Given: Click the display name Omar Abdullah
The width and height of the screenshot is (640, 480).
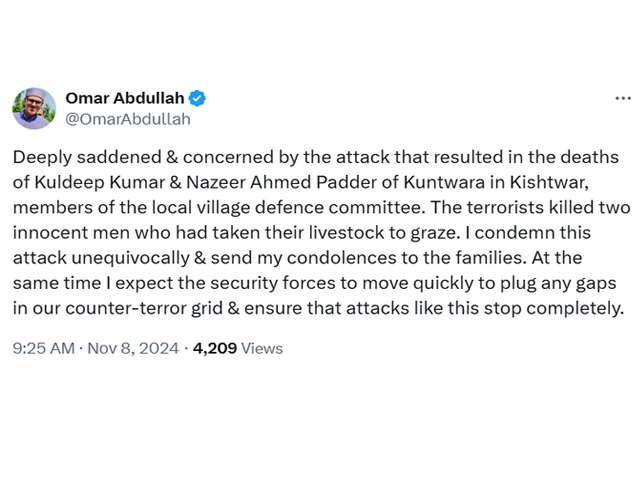Looking at the screenshot, I should pos(124,98).
